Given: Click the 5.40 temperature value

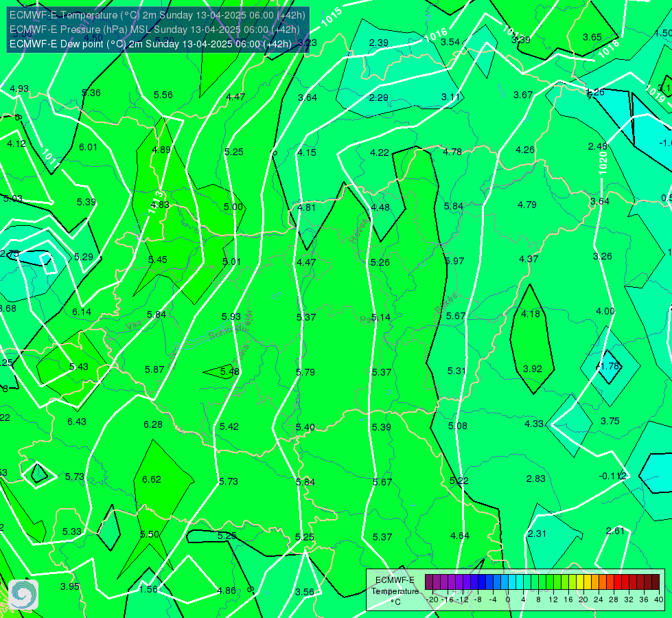Looking at the screenshot, I should (305, 428).
